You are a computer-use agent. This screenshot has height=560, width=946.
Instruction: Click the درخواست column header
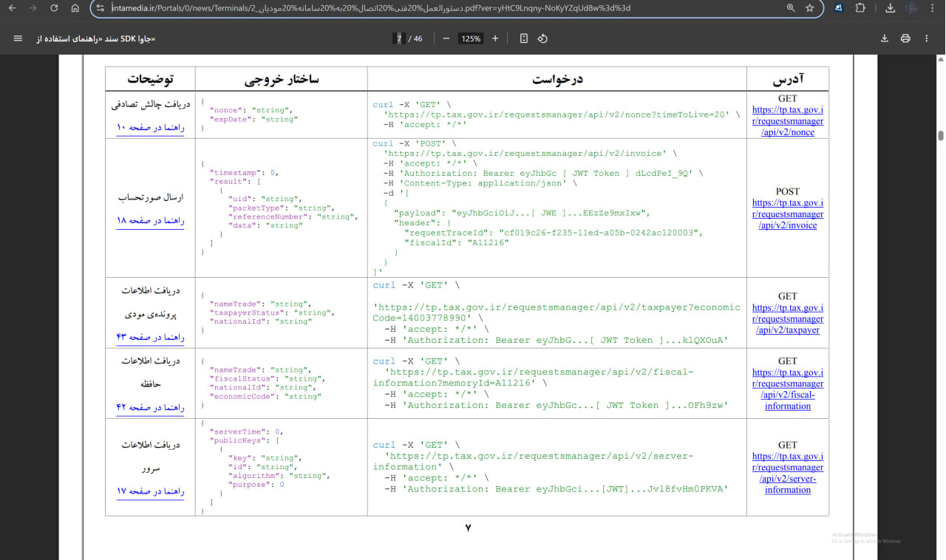(557, 79)
